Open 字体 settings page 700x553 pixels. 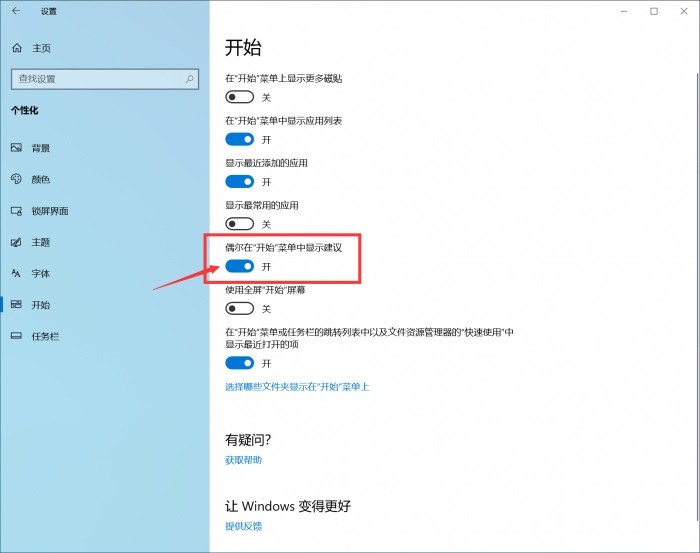[x=104, y=273]
